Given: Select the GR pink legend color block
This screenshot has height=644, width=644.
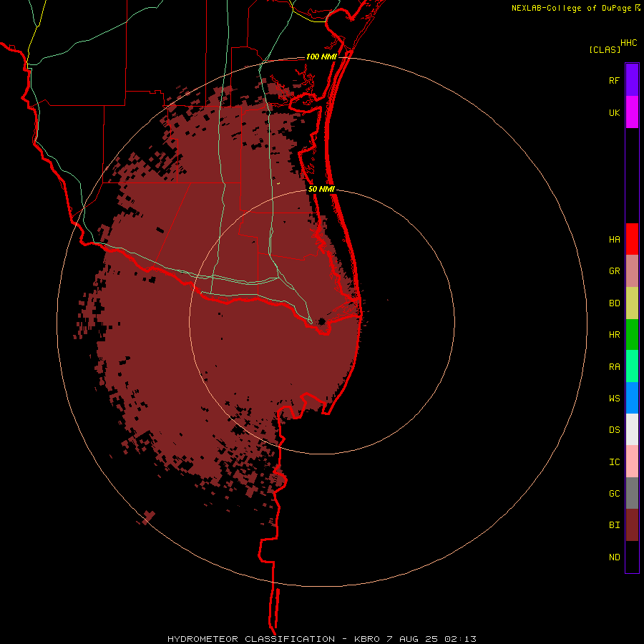Looking at the screenshot, I should click(632, 271).
